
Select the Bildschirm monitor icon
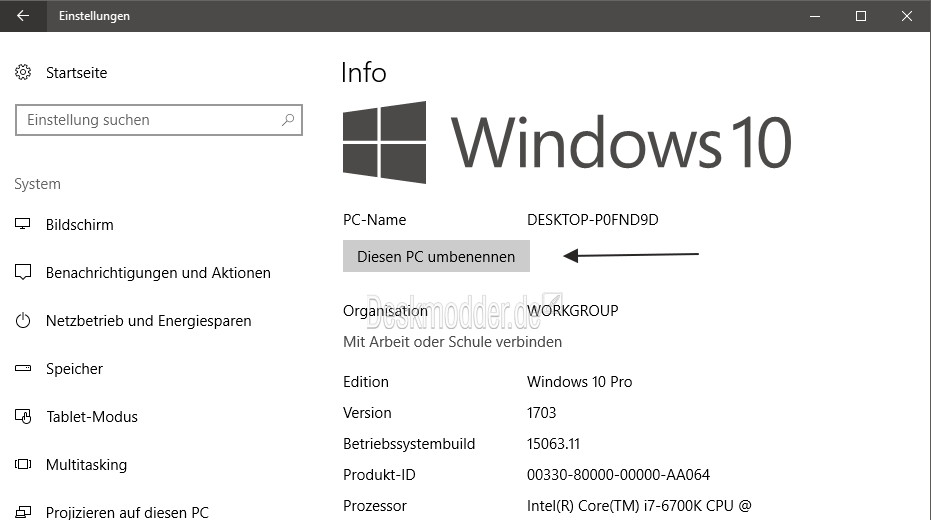coord(23,224)
